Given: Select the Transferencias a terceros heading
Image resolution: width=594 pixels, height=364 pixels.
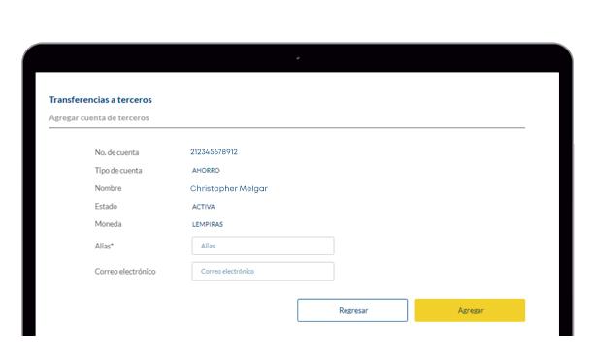Looking at the screenshot, I should (x=100, y=100).
